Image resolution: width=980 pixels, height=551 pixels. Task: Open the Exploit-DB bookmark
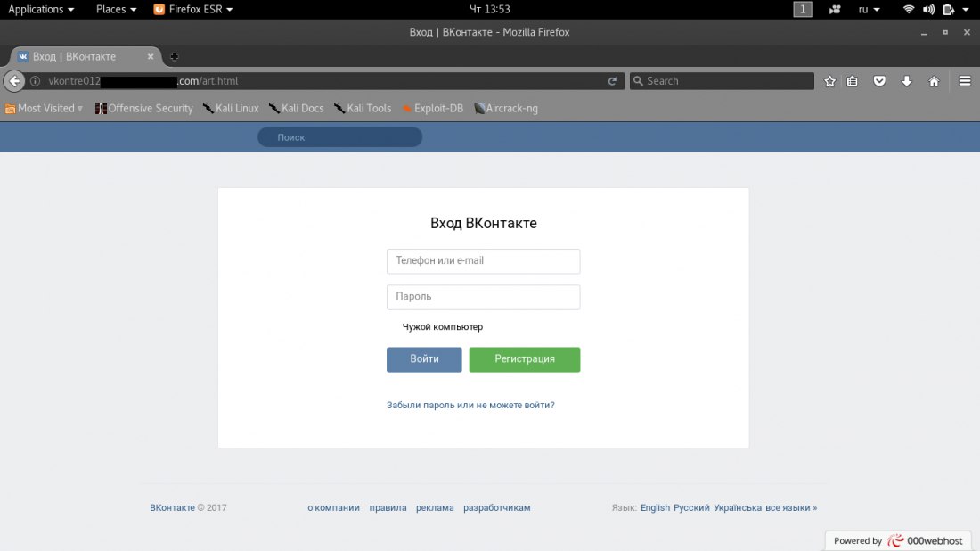(432, 108)
